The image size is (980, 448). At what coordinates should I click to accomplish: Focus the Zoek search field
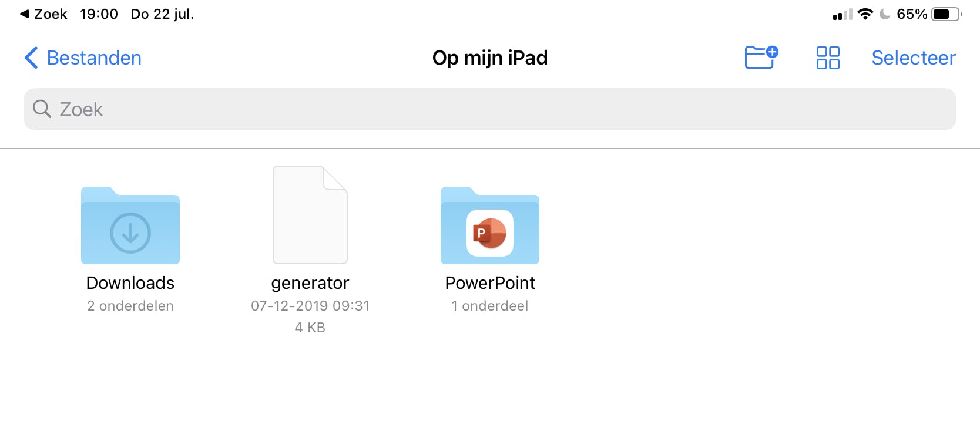point(490,109)
